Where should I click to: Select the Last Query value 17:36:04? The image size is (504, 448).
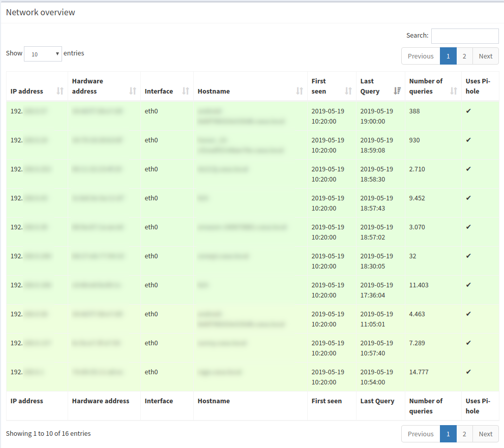coord(373,295)
